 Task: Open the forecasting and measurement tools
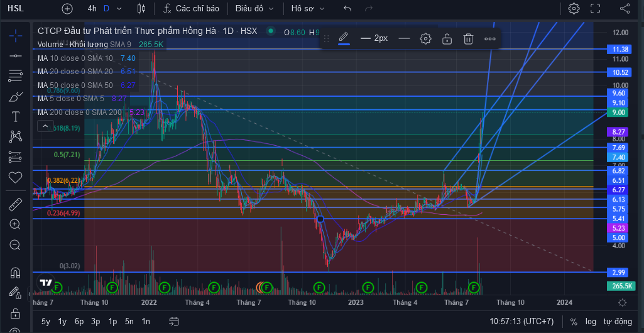(x=16, y=157)
